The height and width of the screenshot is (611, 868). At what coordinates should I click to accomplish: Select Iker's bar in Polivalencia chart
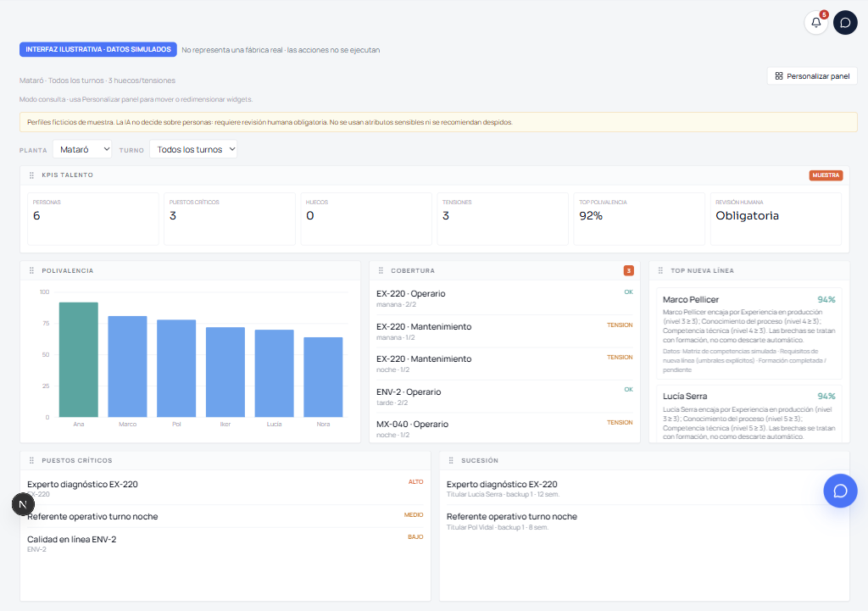click(225, 372)
